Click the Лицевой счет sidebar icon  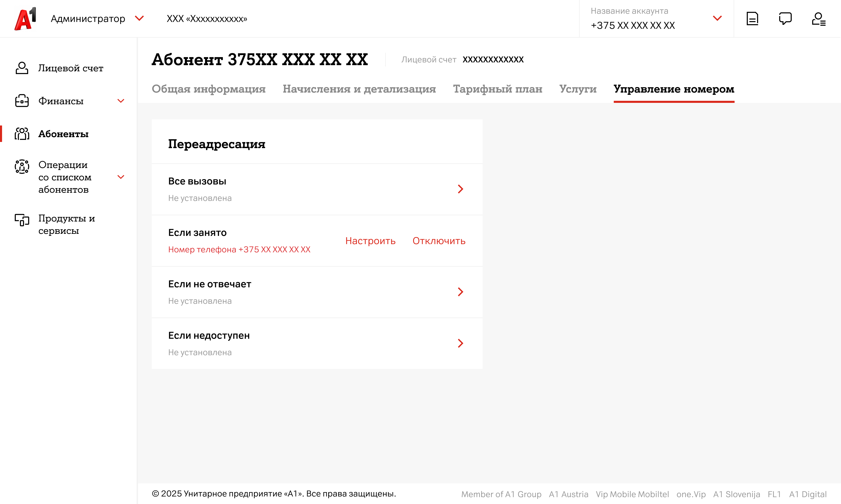[22, 68]
